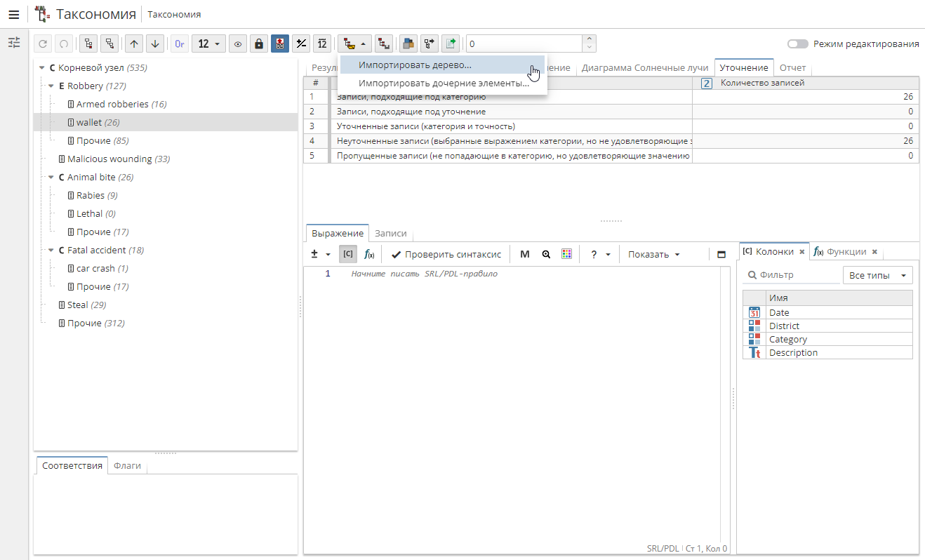Click the plus/minus percent toolbar icon
The width and height of the screenshot is (925, 560).
click(x=301, y=44)
